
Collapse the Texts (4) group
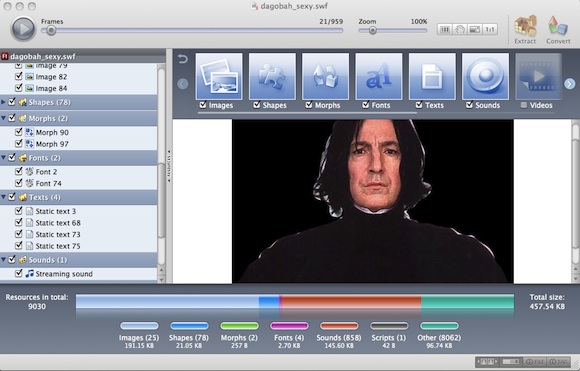[x=4, y=197]
